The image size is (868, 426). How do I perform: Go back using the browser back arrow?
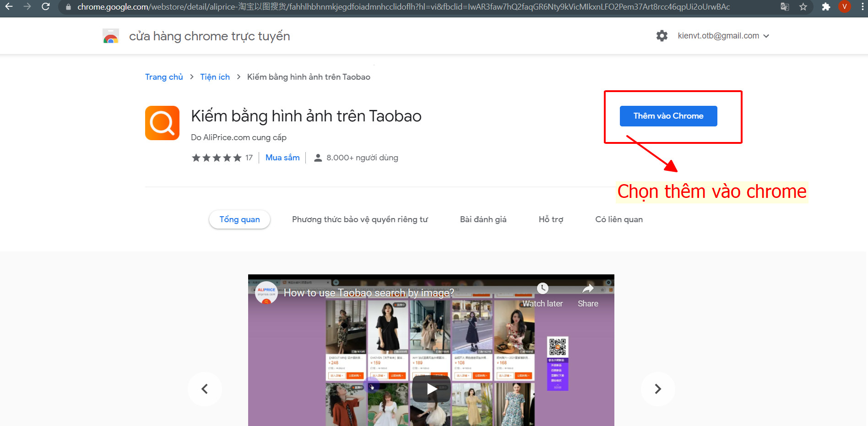tap(9, 7)
